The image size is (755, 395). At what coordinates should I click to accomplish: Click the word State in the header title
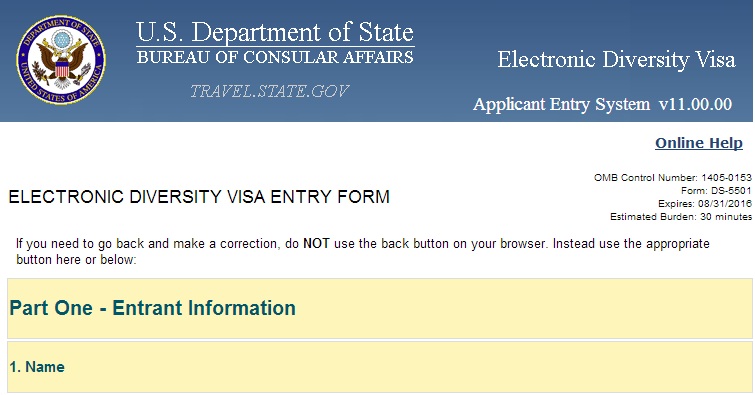386,32
